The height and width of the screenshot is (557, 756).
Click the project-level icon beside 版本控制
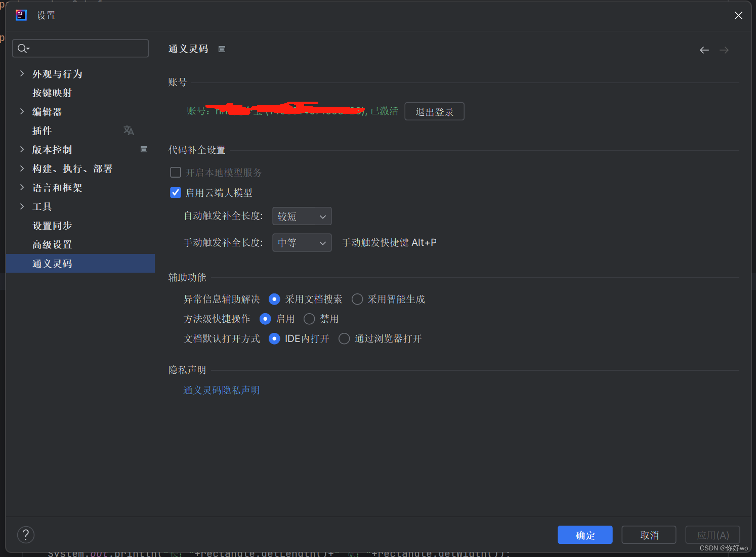[x=144, y=149]
